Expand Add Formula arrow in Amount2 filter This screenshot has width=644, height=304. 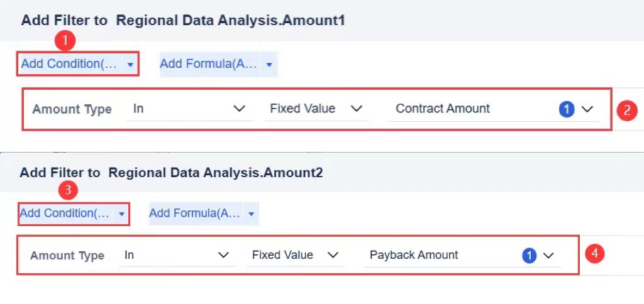point(251,214)
